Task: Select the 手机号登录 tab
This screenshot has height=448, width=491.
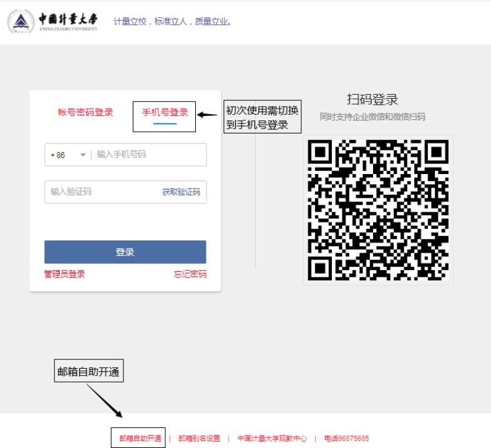Action: [x=165, y=112]
